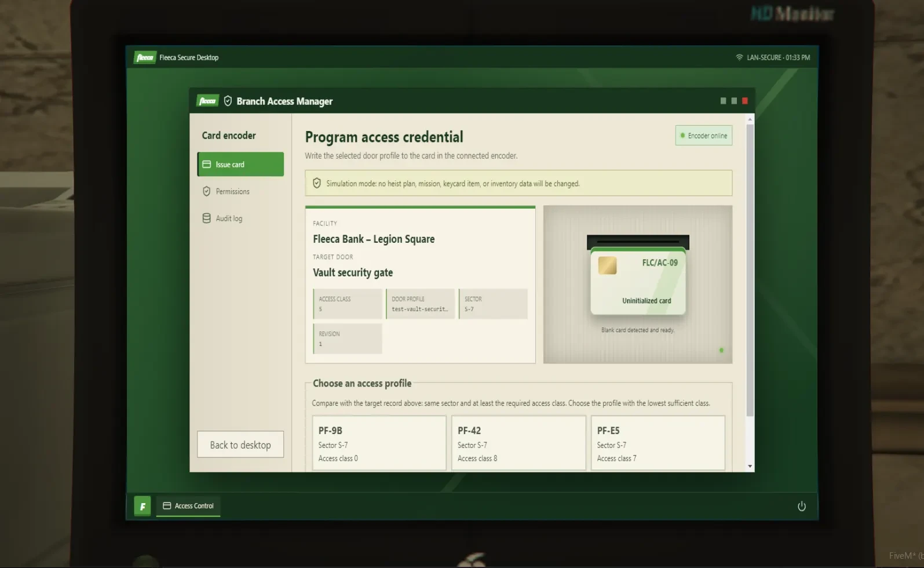Click the Vault security gate text

[353, 272]
